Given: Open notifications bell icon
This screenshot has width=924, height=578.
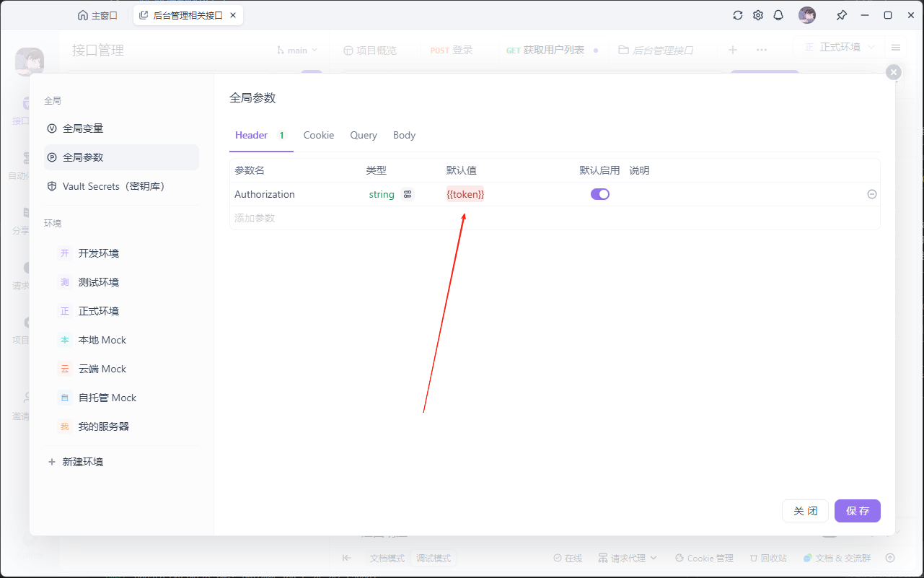Looking at the screenshot, I should [778, 15].
